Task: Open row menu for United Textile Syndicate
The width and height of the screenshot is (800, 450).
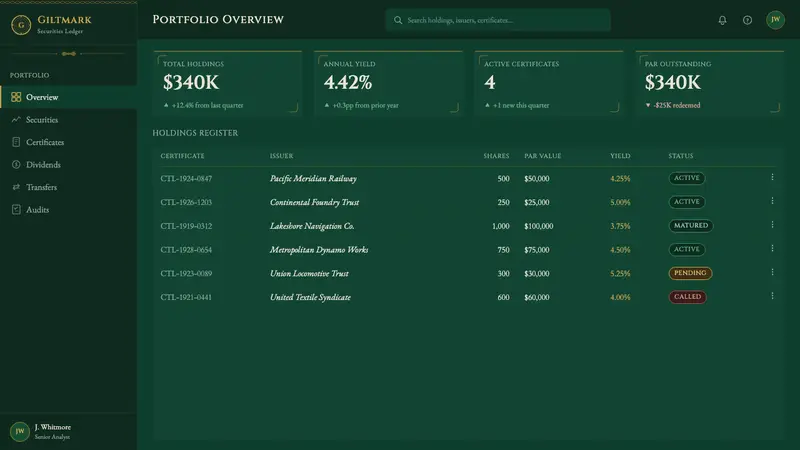Action: [x=772, y=296]
